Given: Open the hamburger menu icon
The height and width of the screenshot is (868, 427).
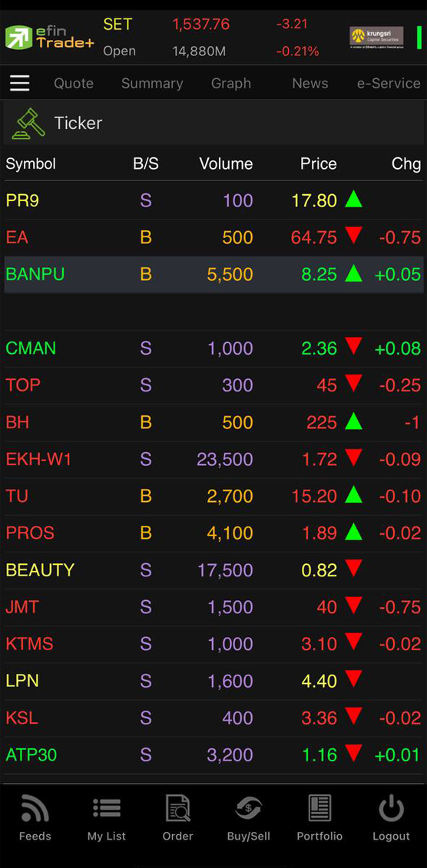Looking at the screenshot, I should click(x=20, y=83).
